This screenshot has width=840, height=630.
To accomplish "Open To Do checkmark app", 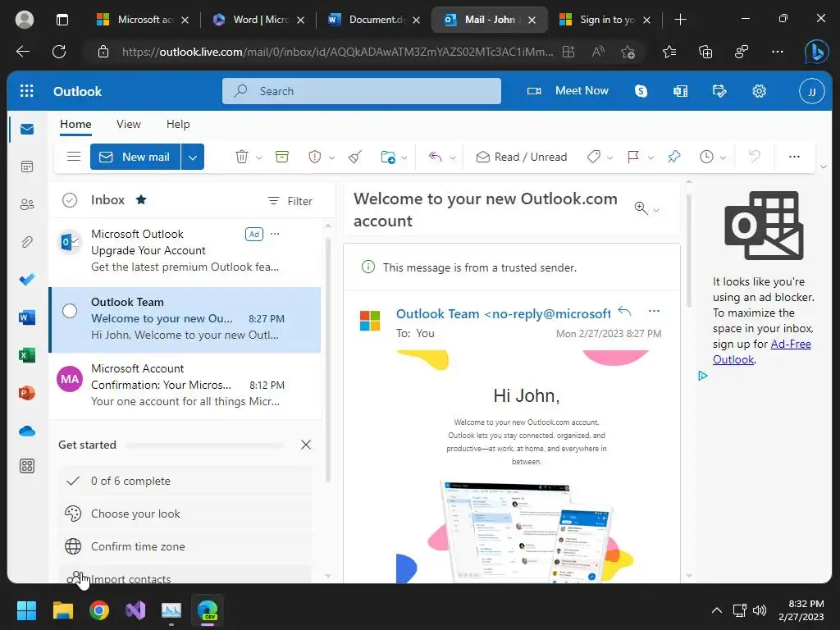I will [27, 280].
